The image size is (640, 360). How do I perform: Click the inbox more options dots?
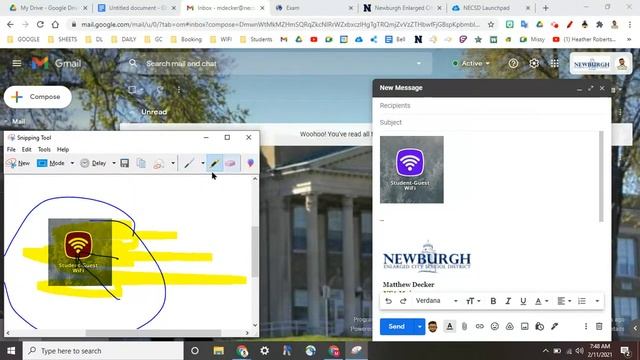coord(179,89)
